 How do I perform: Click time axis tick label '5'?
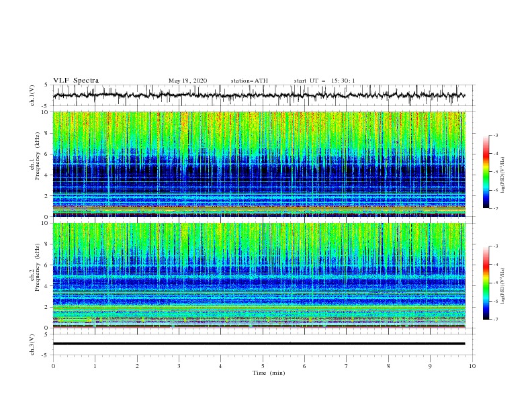click(x=263, y=366)
